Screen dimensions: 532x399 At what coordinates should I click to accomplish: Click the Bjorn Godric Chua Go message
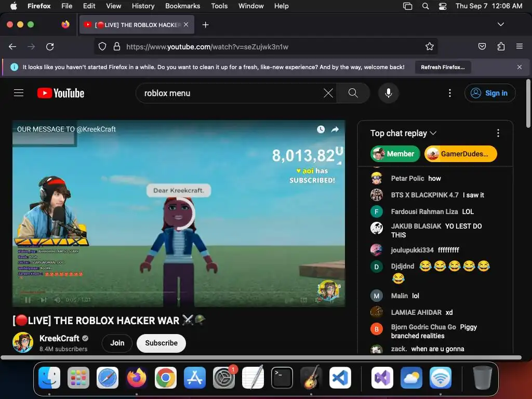point(434,331)
